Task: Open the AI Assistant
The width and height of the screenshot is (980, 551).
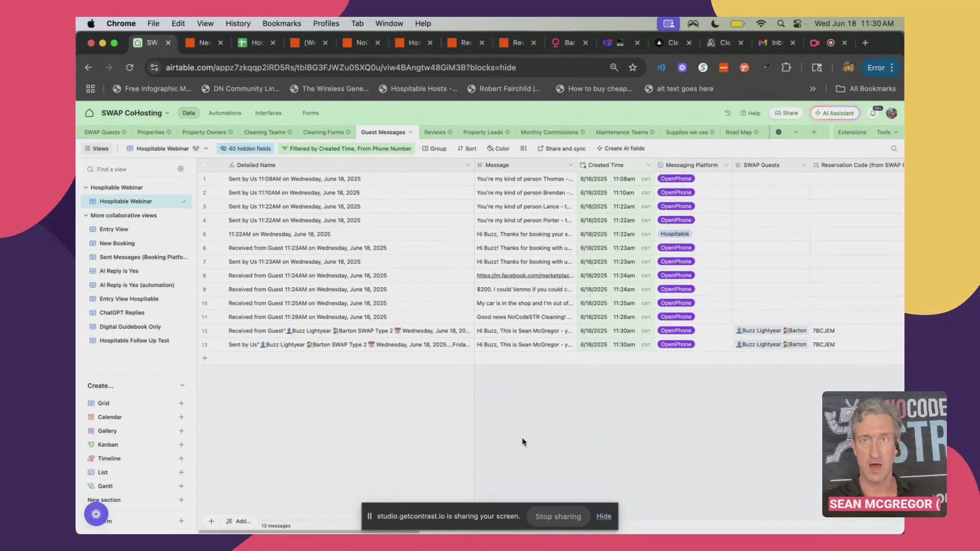Action: pyautogui.click(x=835, y=113)
